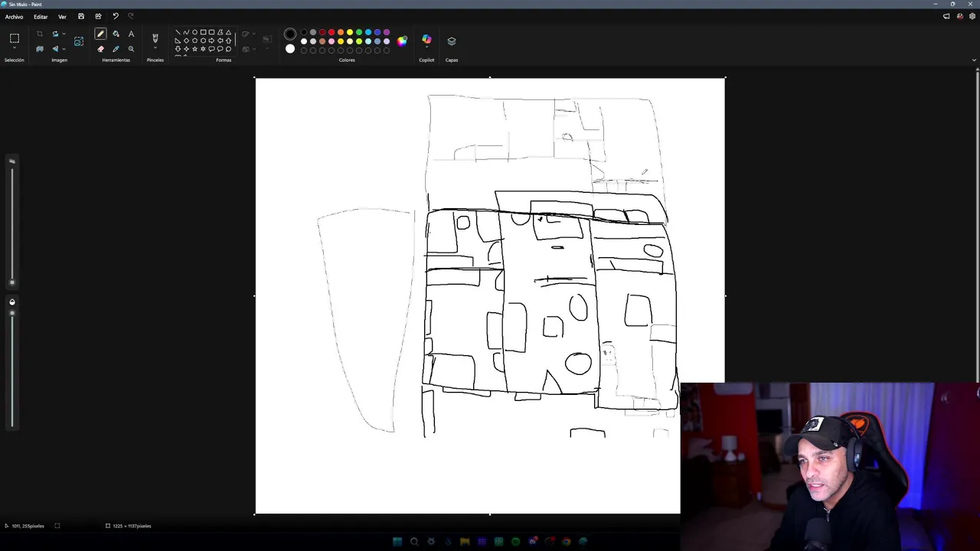Pick the purple color swatch
Image resolution: width=980 pixels, height=551 pixels.
pos(387,32)
